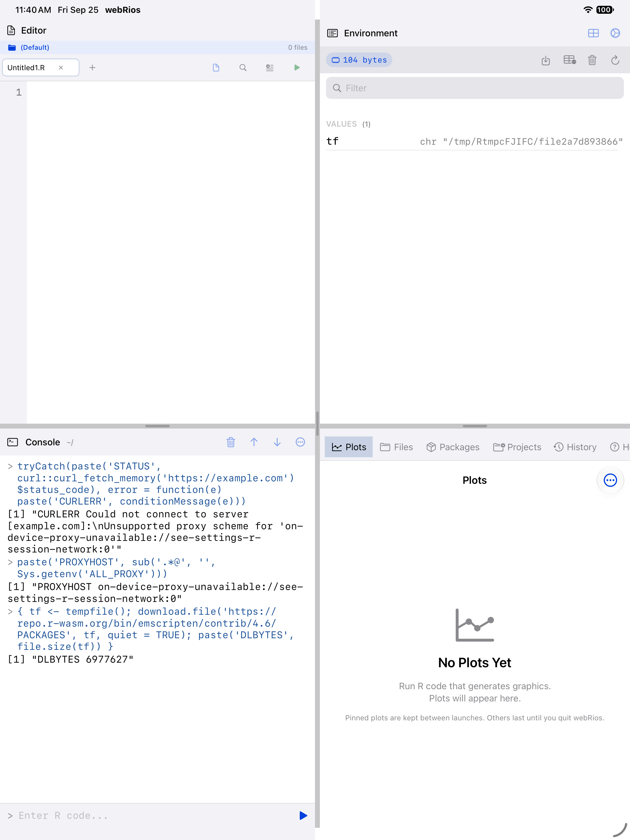Open new file document icon in editor toolbar
The width and height of the screenshot is (630, 840).
point(216,67)
